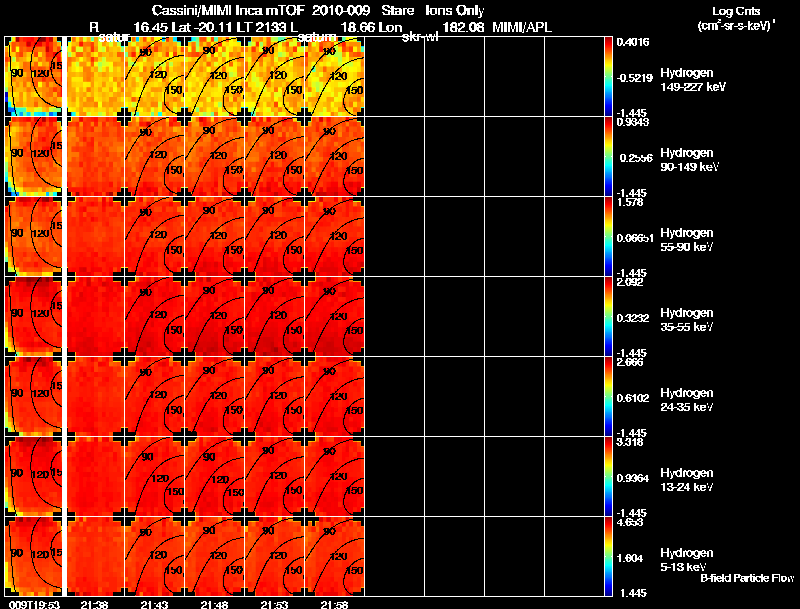The height and width of the screenshot is (609, 800).
Task: Click the 2.092 color scale maximum
Action: tap(630, 283)
